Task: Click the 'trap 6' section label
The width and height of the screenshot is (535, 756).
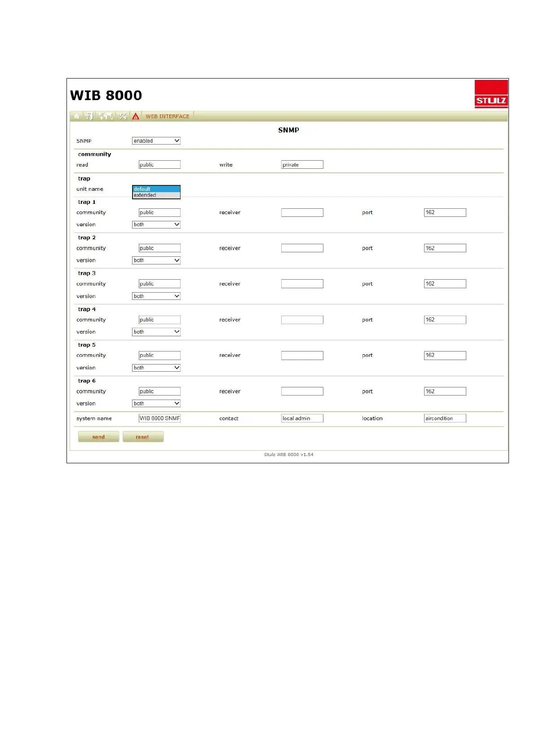Action: [87, 381]
